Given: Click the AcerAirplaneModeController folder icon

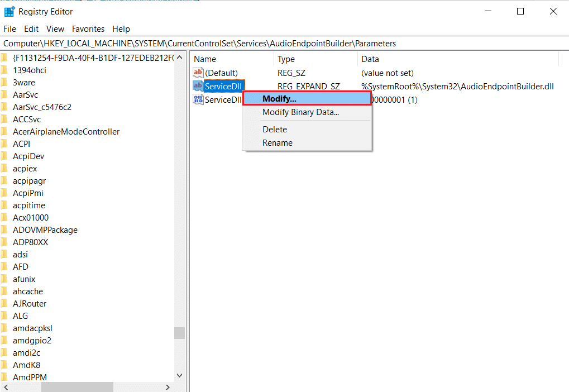Looking at the screenshot, I should pyautogui.click(x=4, y=132).
